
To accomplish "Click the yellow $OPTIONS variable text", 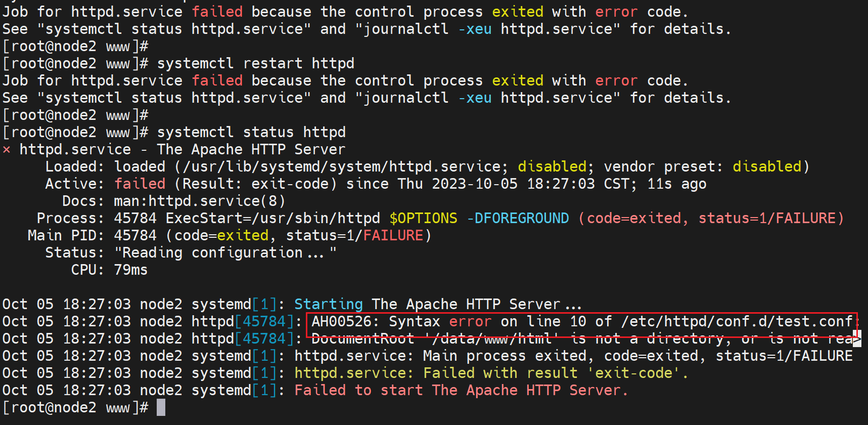I will (x=423, y=219).
